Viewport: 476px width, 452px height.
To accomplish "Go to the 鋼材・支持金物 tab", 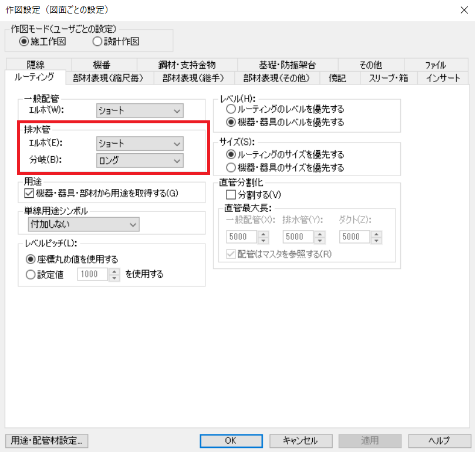I will click(x=187, y=65).
